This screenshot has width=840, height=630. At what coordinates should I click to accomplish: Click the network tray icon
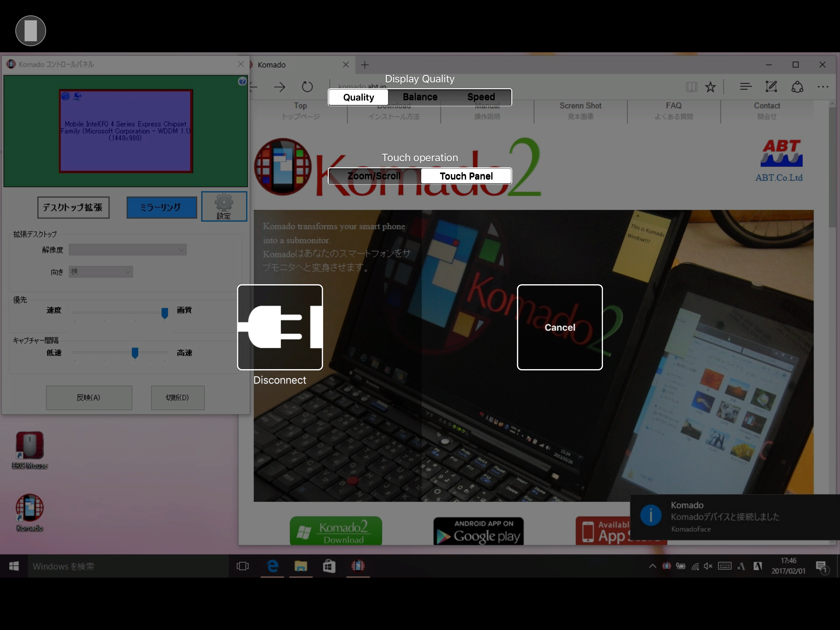695,566
